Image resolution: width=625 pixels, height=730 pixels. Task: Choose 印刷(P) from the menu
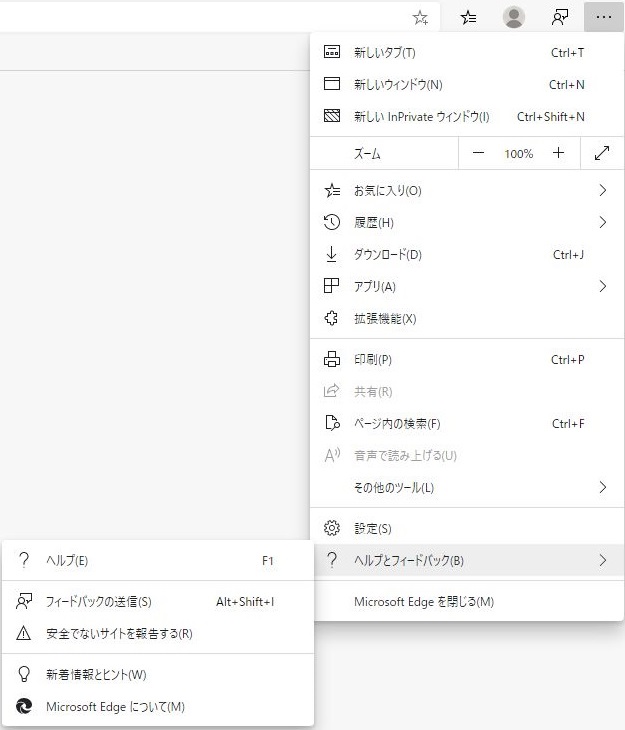(x=467, y=359)
